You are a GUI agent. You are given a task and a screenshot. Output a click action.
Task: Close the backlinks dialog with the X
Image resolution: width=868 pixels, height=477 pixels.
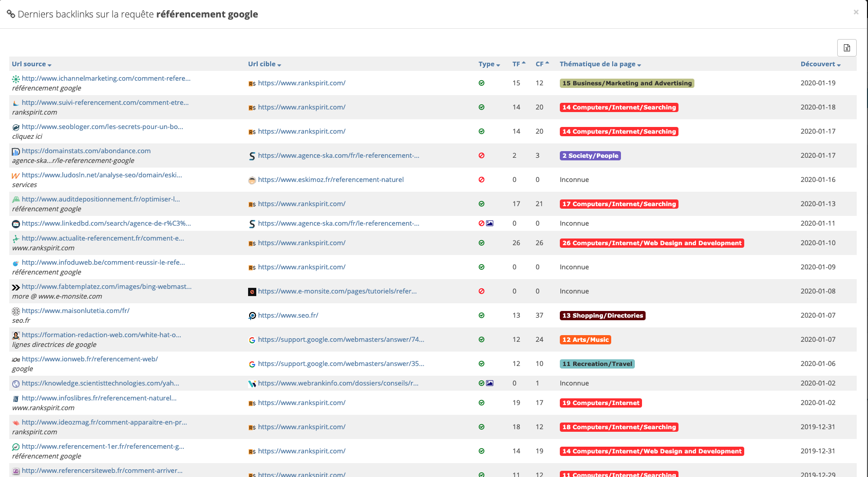click(856, 12)
